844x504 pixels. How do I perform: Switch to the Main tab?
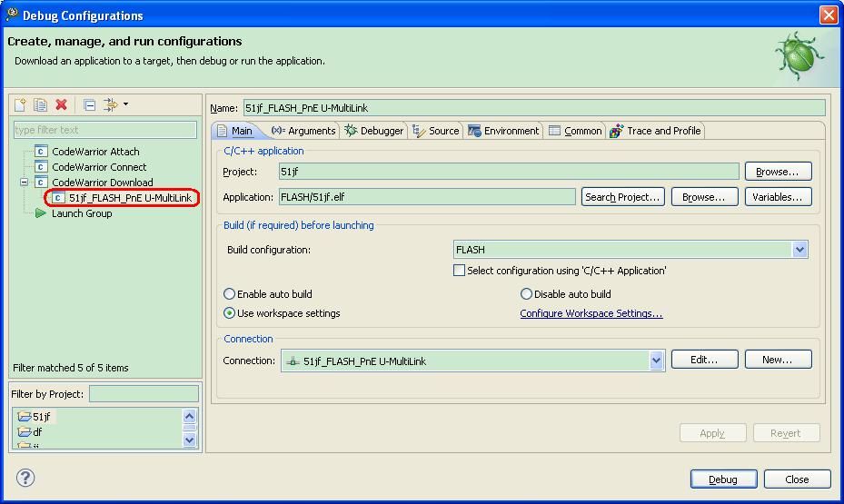tap(235, 131)
